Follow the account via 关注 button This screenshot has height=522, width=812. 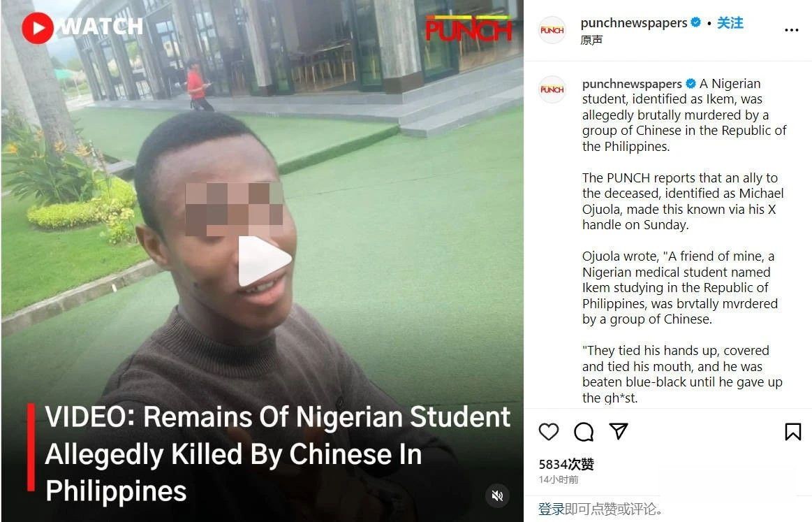pos(730,23)
